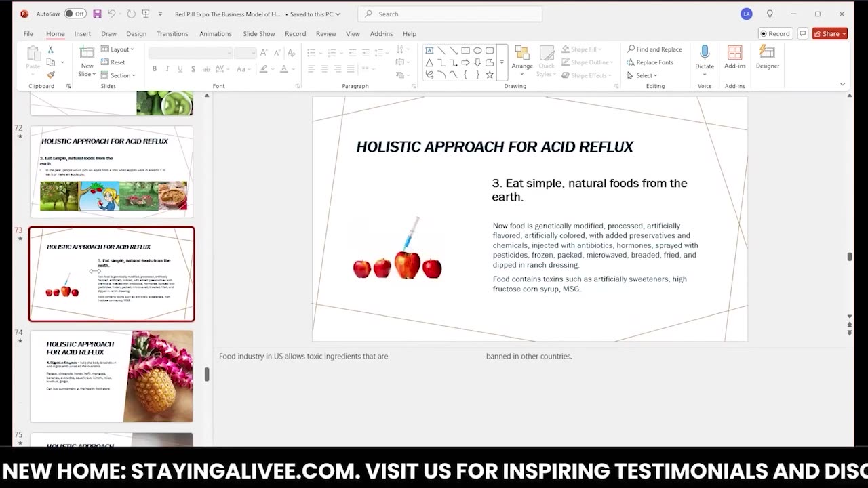Click the Share button
This screenshot has width=868, height=488.
click(x=830, y=33)
